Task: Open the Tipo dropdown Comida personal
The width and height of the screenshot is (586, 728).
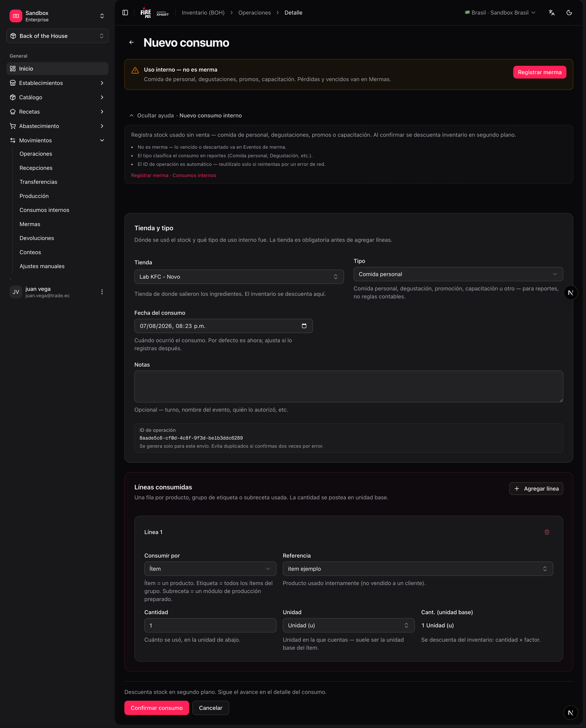Action: tap(458, 274)
